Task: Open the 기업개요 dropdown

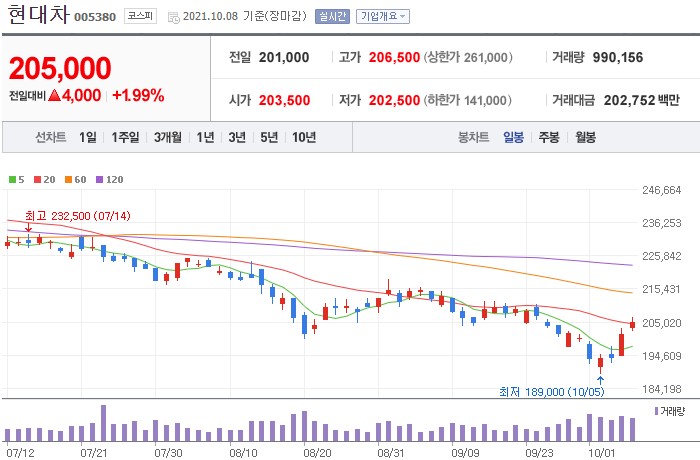Action: [x=383, y=17]
